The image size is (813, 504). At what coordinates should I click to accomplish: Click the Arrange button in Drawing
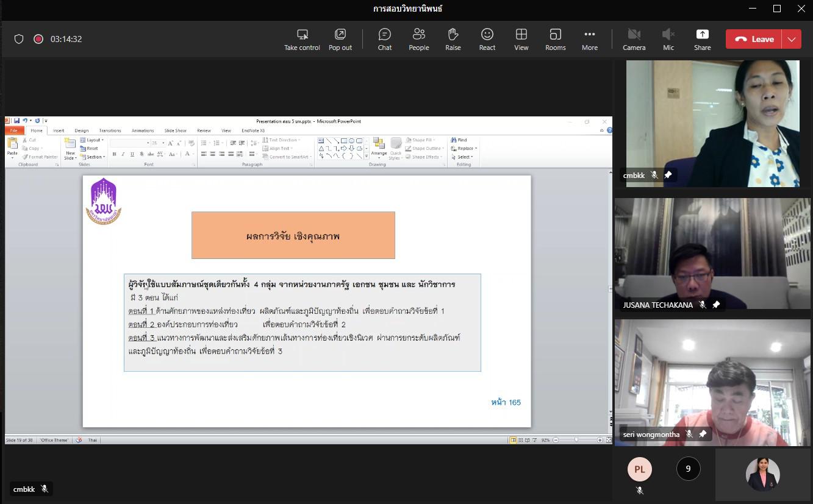click(x=379, y=148)
